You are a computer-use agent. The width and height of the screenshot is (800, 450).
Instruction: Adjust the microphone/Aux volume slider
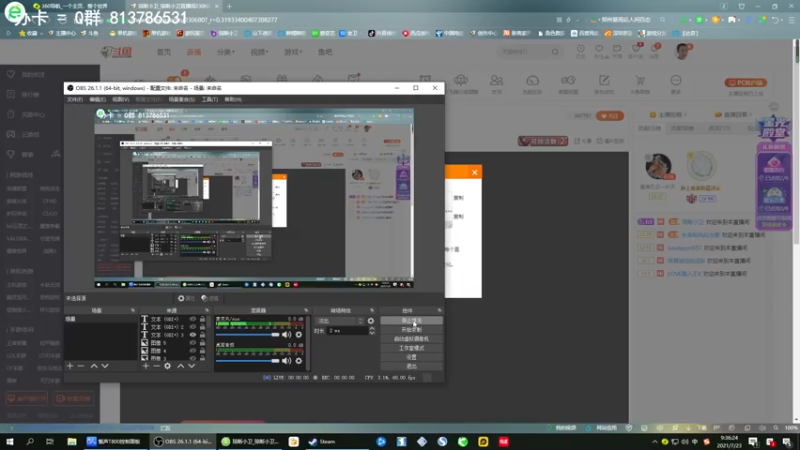pyautogui.click(x=247, y=335)
